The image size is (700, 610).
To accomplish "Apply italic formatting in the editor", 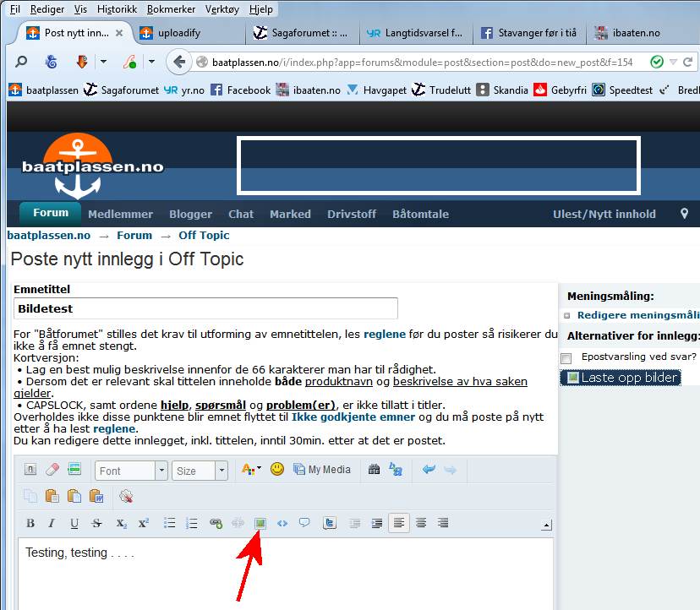I will tap(52, 523).
